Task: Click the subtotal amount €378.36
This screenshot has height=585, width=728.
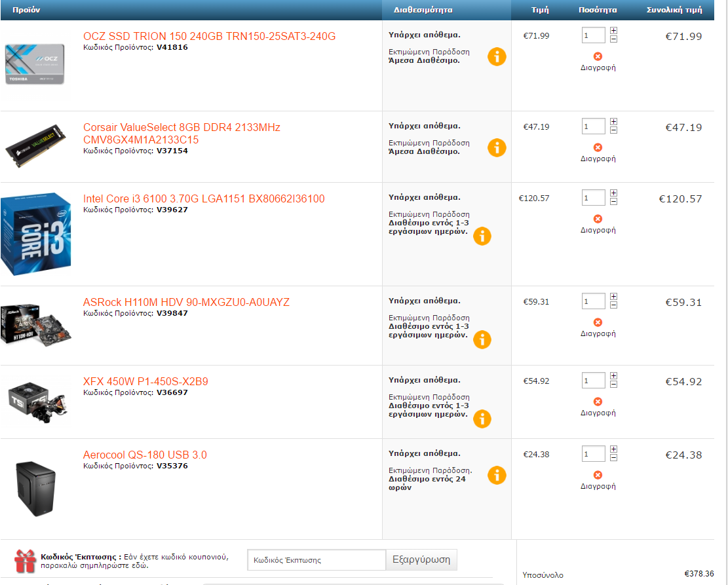Action: click(699, 573)
